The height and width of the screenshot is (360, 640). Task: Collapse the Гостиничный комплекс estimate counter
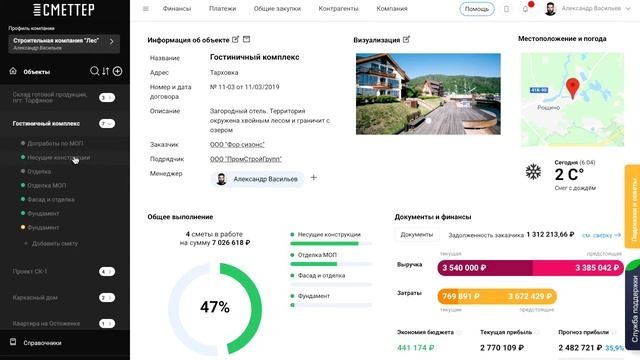[107, 124]
